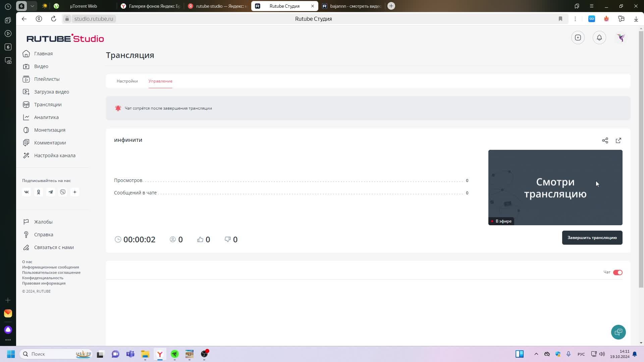Click the add video plus icon
644x362 pixels.
(578, 38)
